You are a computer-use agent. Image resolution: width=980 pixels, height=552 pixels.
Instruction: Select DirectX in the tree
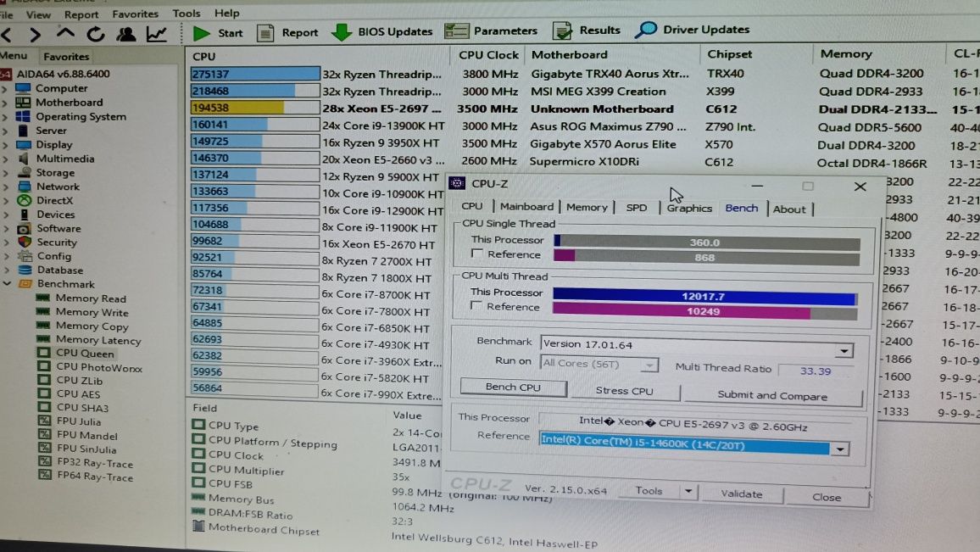pos(54,200)
